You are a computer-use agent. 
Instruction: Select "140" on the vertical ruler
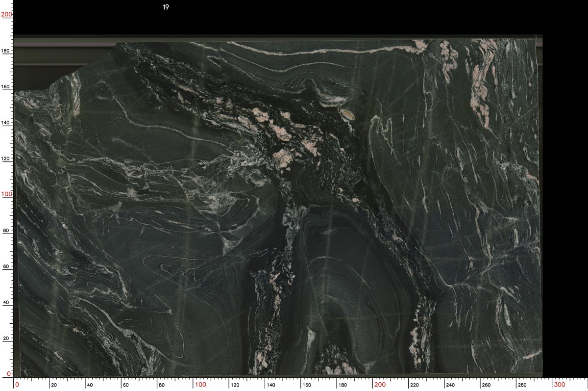pos(6,123)
